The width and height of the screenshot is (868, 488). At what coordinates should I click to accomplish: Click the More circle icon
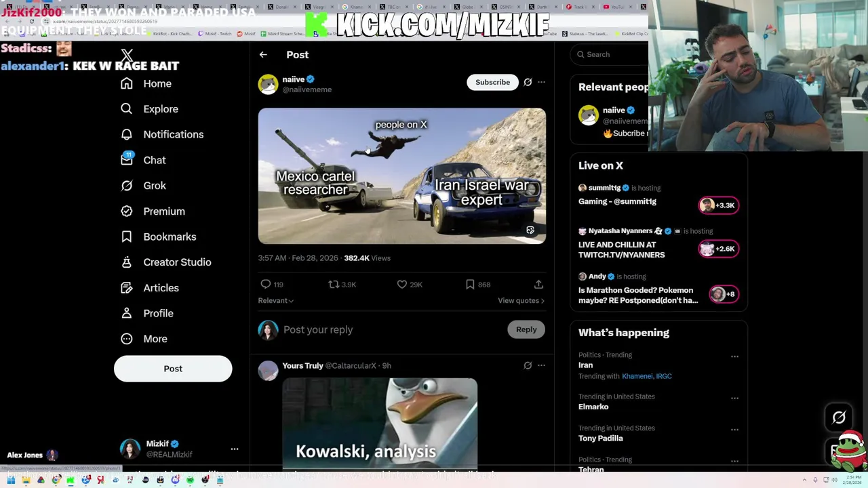click(x=127, y=339)
